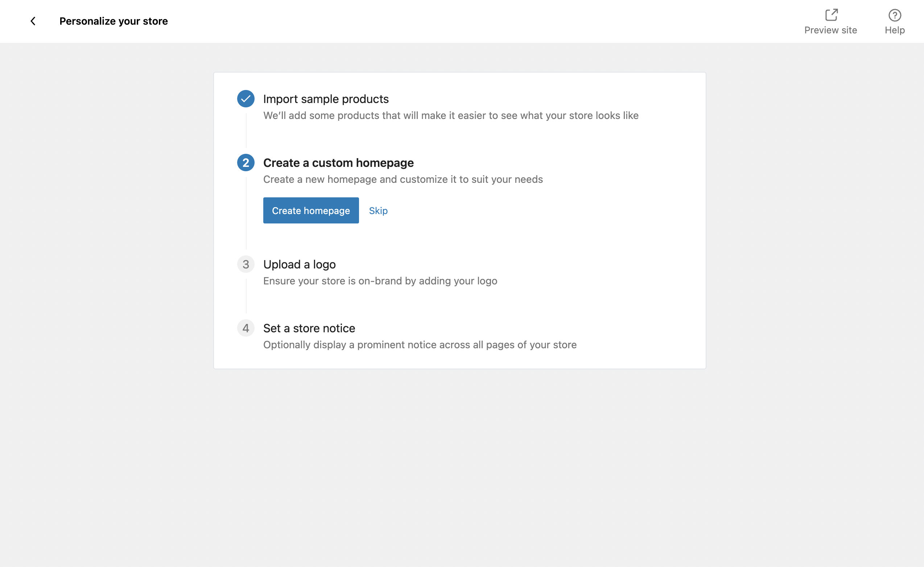Image resolution: width=924 pixels, height=567 pixels.
Task: Click 'We'll add some products' description text
Action: (451, 115)
